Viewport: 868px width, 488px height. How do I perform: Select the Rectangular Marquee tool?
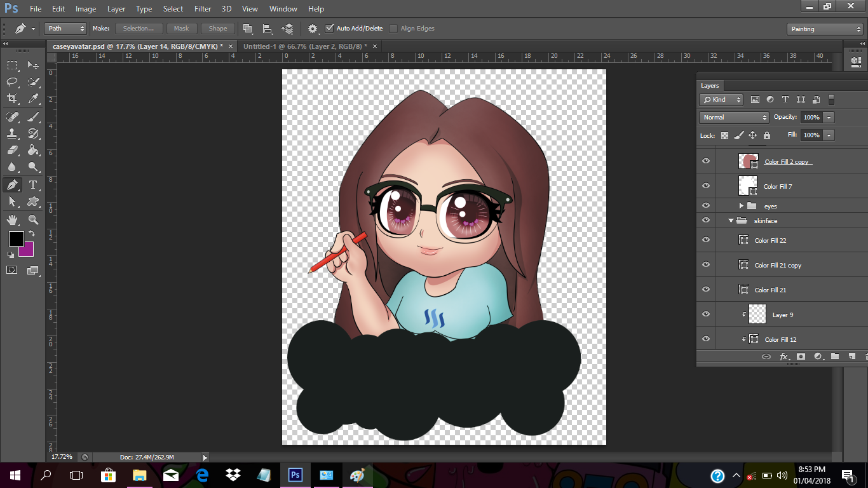(12, 65)
